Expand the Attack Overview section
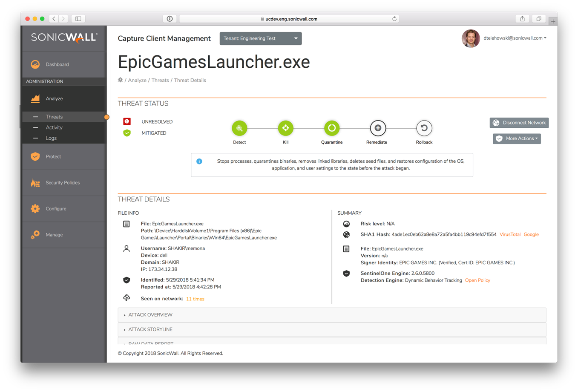 332,315
